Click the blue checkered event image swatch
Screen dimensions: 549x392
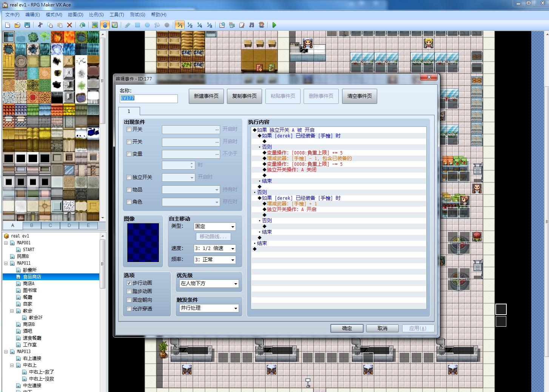coord(143,242)
